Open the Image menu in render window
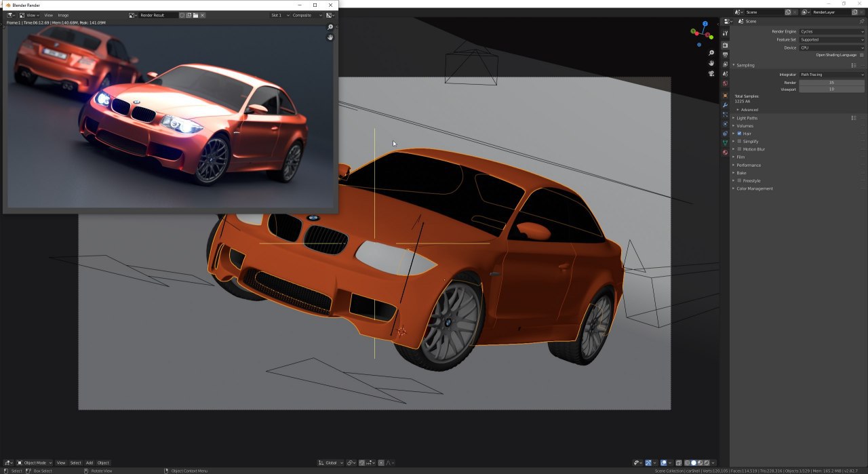Viewport: 868px width, 474px height. click(63, 15)
